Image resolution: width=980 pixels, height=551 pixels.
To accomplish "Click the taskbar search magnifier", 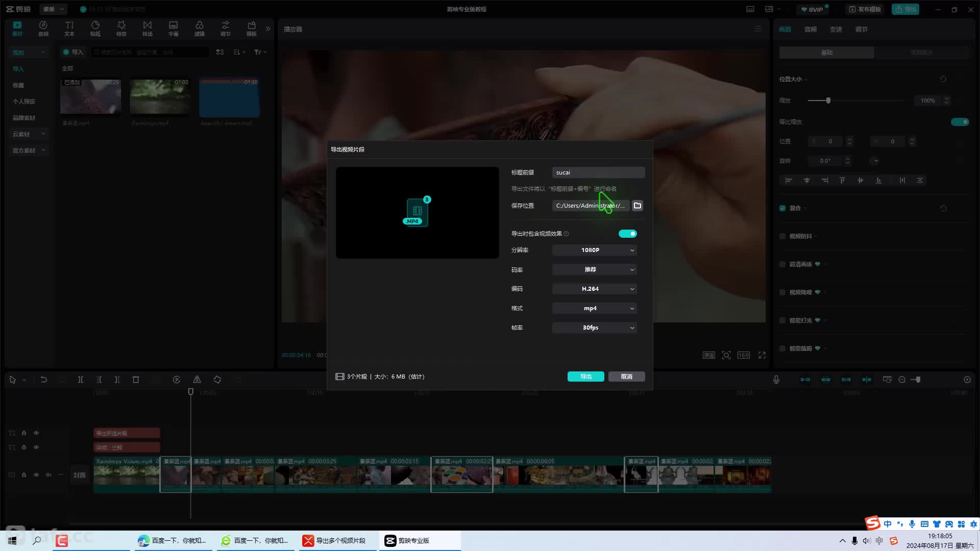I will tap(37, 540).
